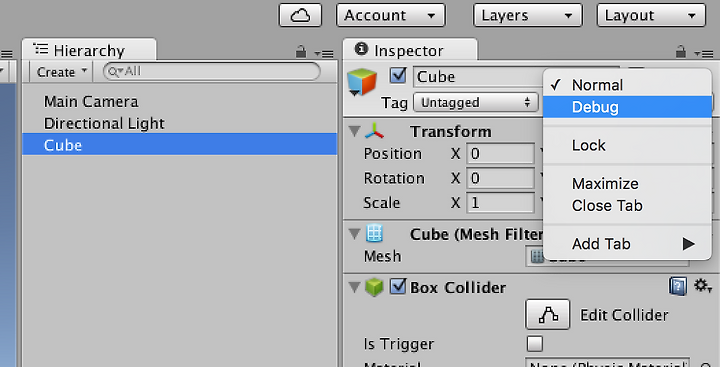Image resolution: width=720 pixels, height=367 pixels.
Task: Toggle the Cube active checkbox
Action: point(398,76)
